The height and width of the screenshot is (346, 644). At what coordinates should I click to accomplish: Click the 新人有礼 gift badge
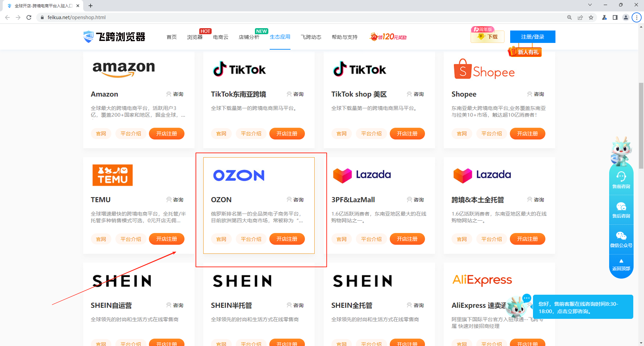pyautogui.click(x=525, y=52)
